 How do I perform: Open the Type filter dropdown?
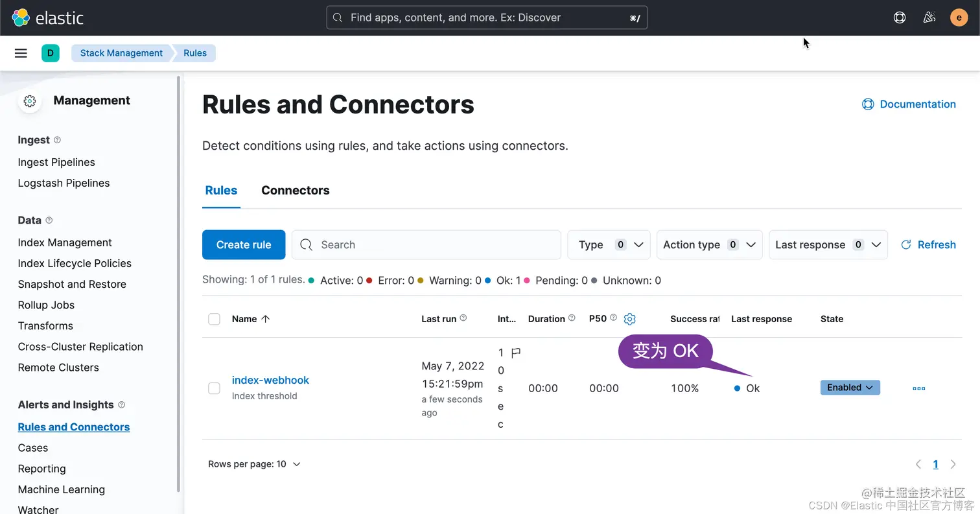[x=609, y=244]
